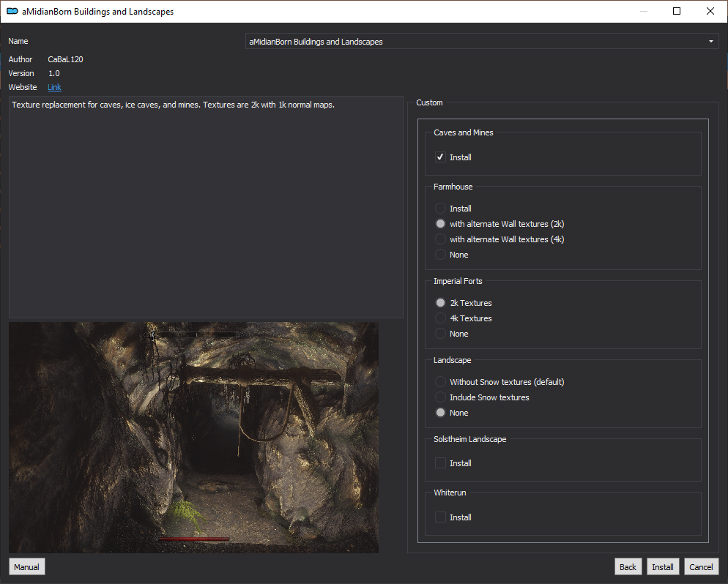
Task: Click the Farmhouse group label
Action: pos(453,187)
